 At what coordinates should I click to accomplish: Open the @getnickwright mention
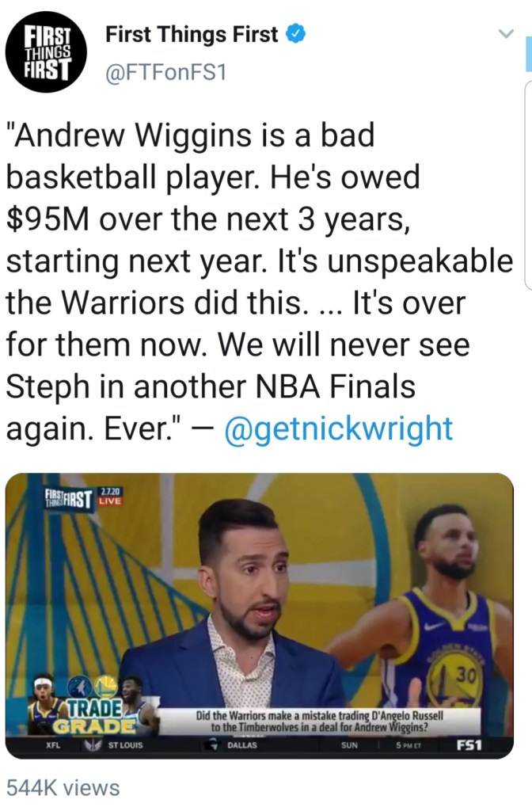[x=339, y=428]
